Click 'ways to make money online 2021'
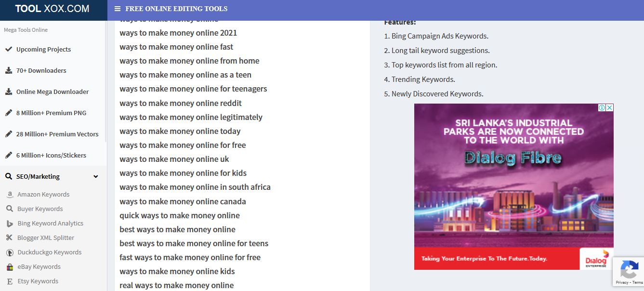The height and width of the screenshot is (291, 644). pos(178,33)
